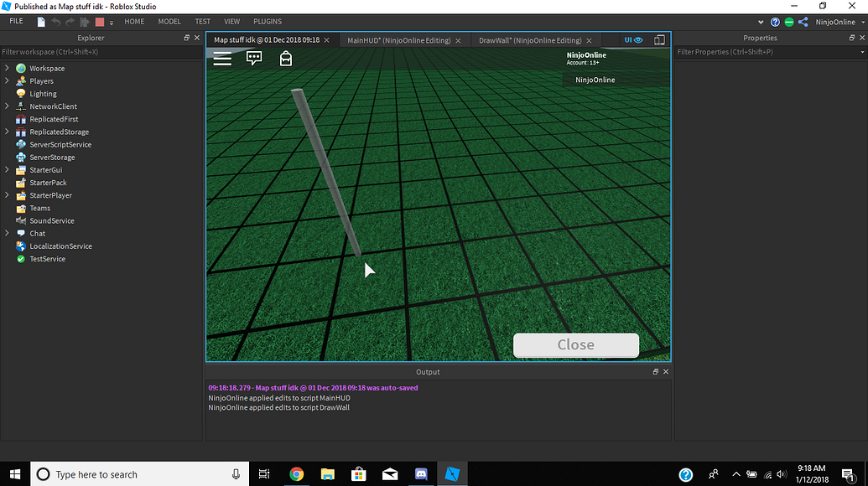Open the Windows Start menu
The width and height of the screenshot is (868, 486).
click(x=15, y=473)
